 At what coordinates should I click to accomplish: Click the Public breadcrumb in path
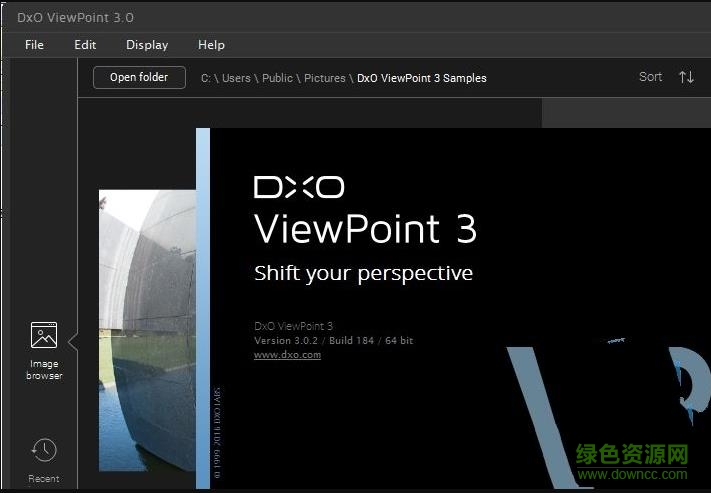point(277,78)
